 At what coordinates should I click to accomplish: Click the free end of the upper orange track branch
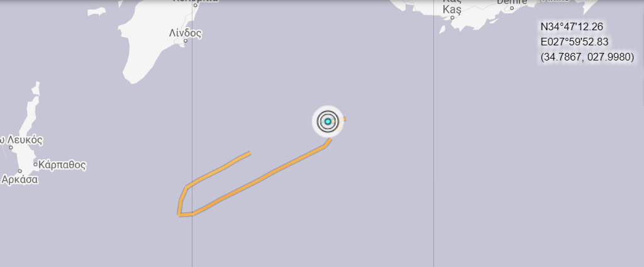coord(249,154)
